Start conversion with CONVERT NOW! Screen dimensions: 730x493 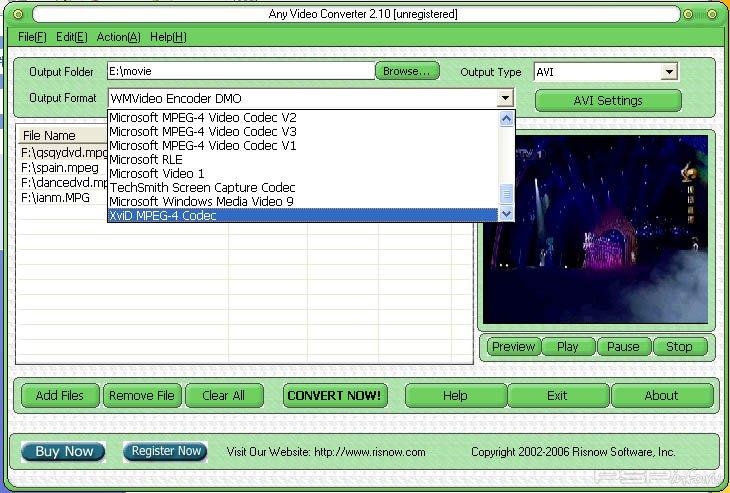(334, 395)
